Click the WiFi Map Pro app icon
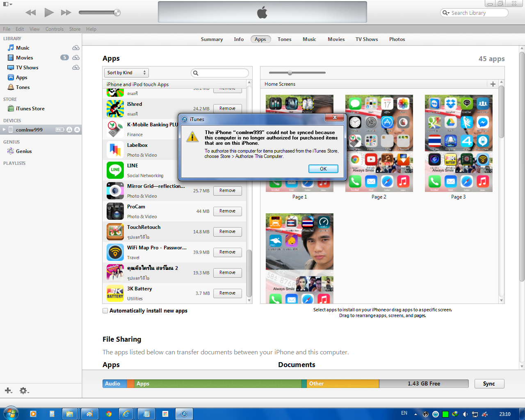The width and height of the screenshot is (525, 420). point(115,252)
